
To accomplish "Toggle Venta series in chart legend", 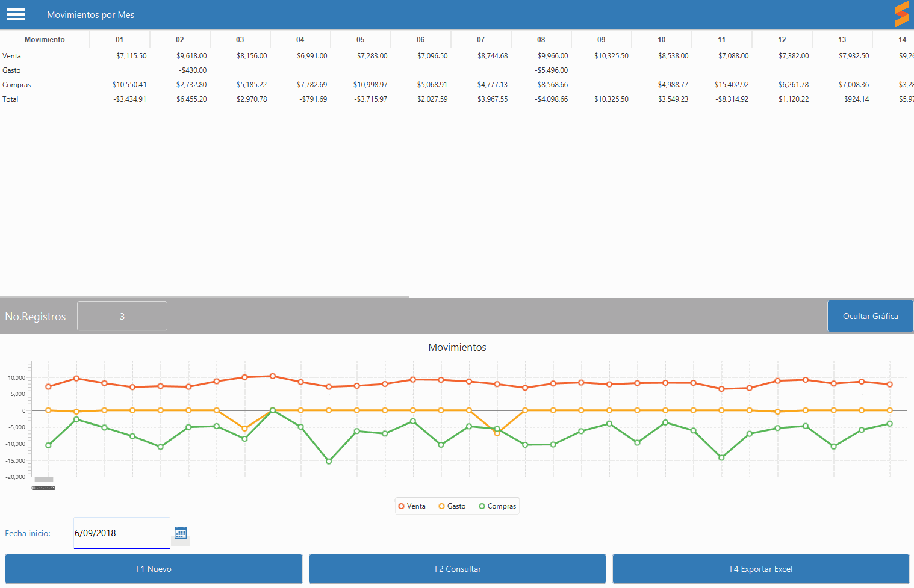I will (x=412, y=506).
